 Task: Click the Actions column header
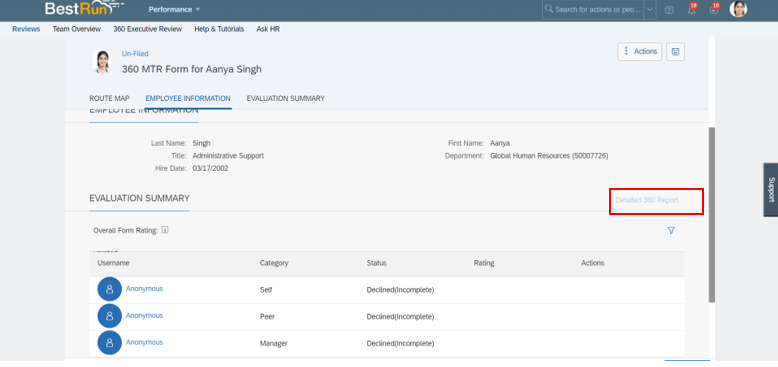click(592, 263)
